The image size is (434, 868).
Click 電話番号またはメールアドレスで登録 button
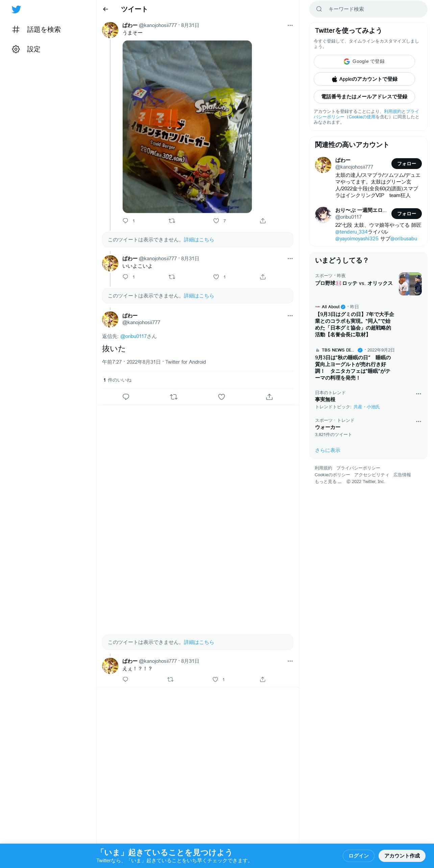point(364,97)
